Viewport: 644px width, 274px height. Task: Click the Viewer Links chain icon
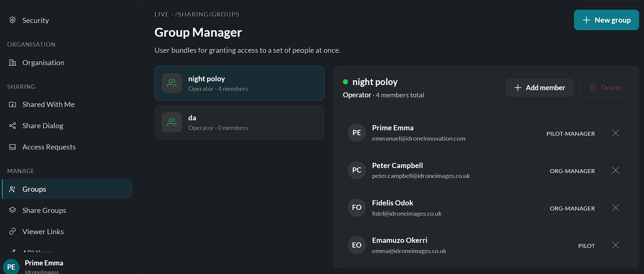[x=13, y=231]
